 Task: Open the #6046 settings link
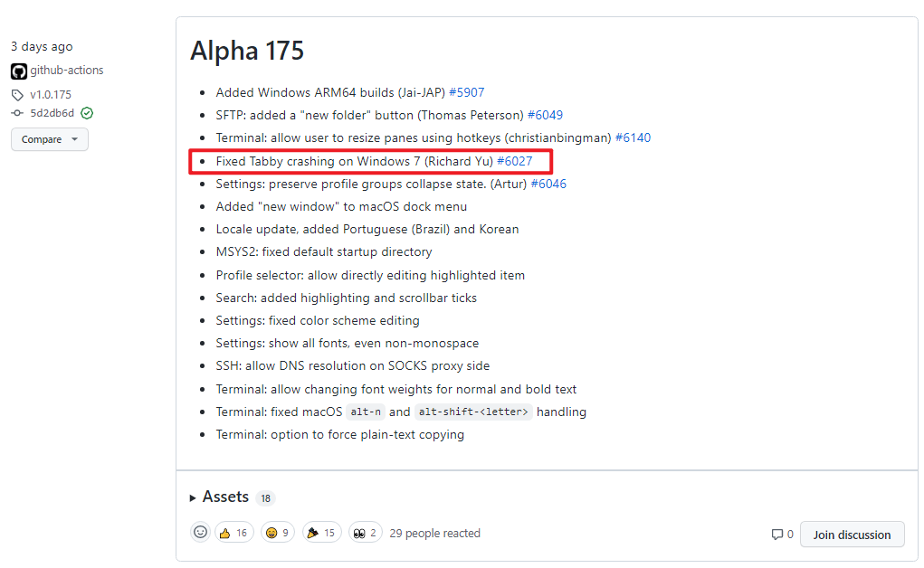pos(548,184)
